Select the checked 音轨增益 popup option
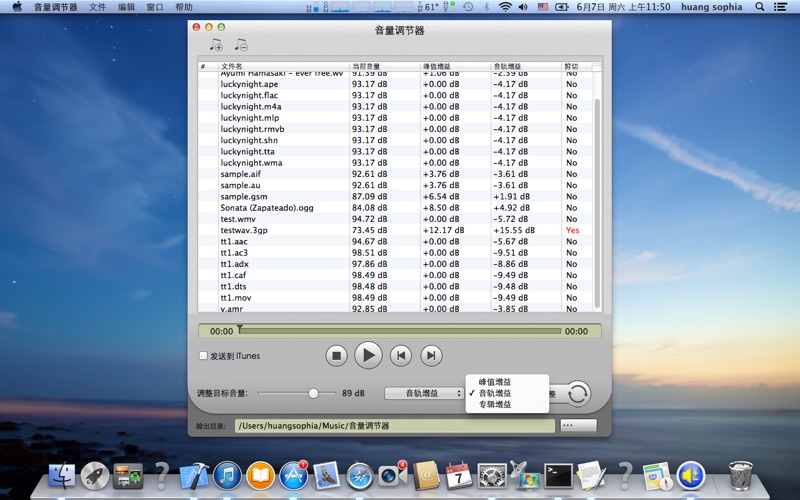 click(495, 393)
